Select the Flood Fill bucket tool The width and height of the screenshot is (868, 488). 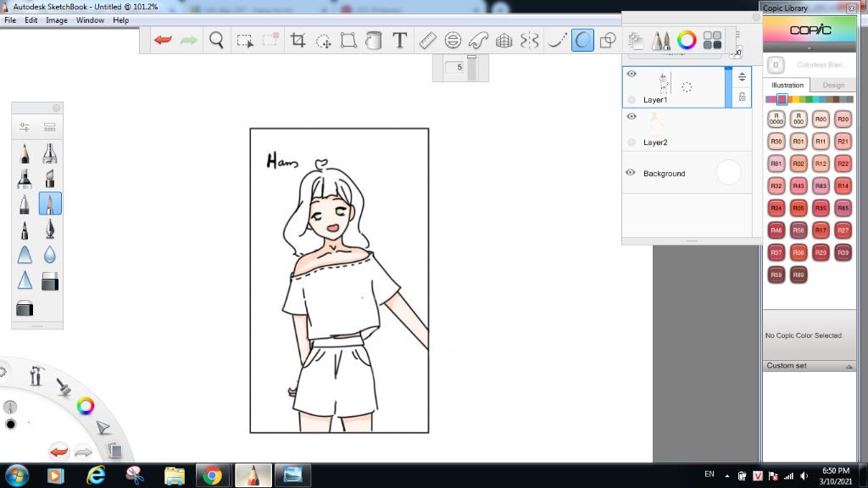click(374, 40)
